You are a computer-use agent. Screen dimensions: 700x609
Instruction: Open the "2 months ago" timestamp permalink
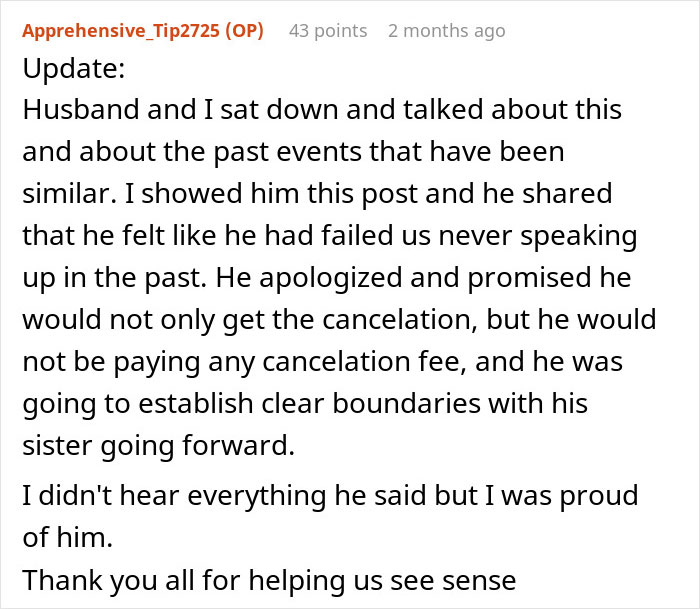pos(446,31)
